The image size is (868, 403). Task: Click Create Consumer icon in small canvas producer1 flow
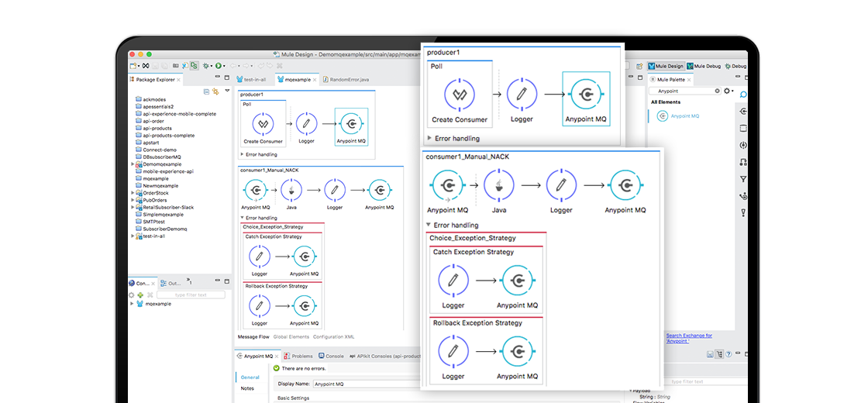(263, 123)
